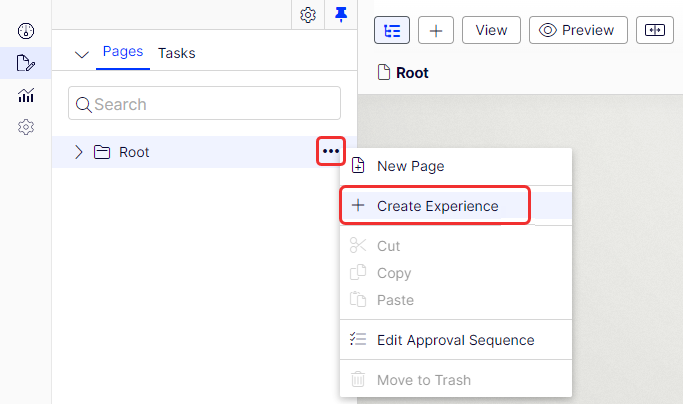
Task: Select the Pages tab
Action: [123, 51]
